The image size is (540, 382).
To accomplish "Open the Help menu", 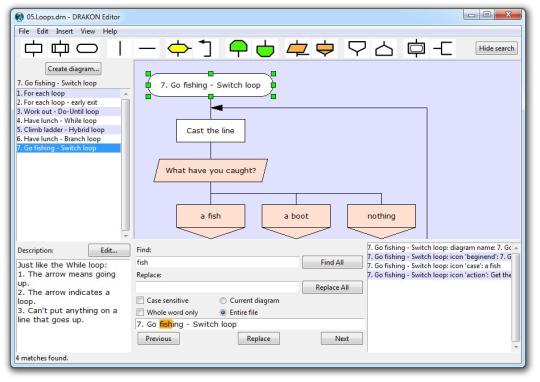I will pos(110,31).
